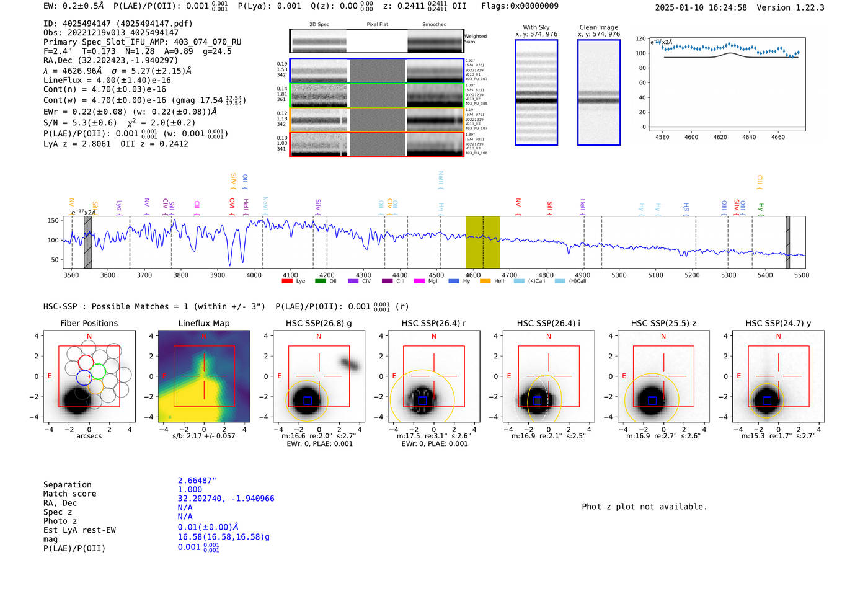The image size is (868, 591).
Task: Click the magenta MgII legend swatch
Action: (x=419, y=282)
